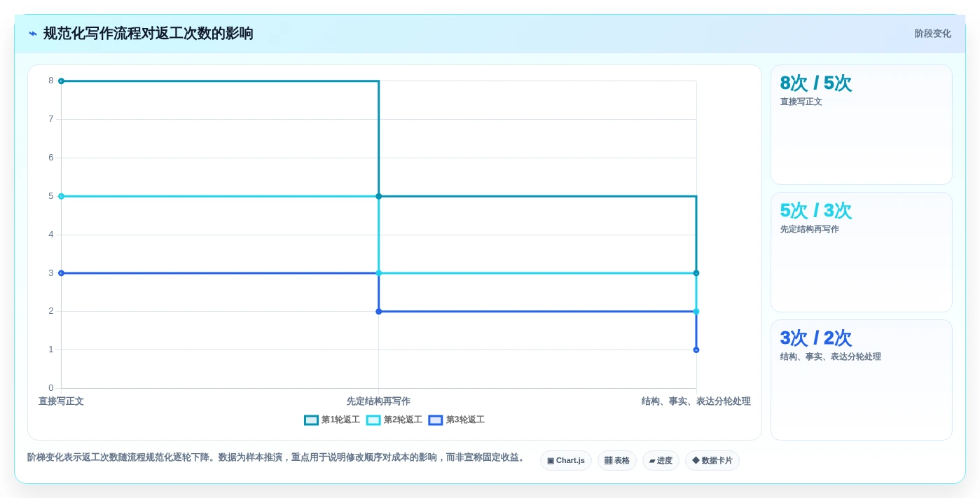Open the 3次 / 2次 data card
This screenshot has height=498, width=980.
861,380
